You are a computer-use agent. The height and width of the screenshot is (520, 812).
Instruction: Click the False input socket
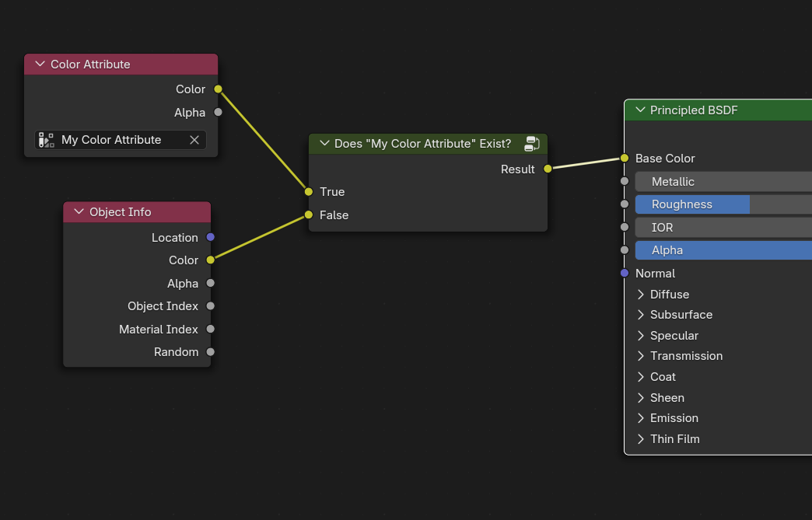point(309,215)
